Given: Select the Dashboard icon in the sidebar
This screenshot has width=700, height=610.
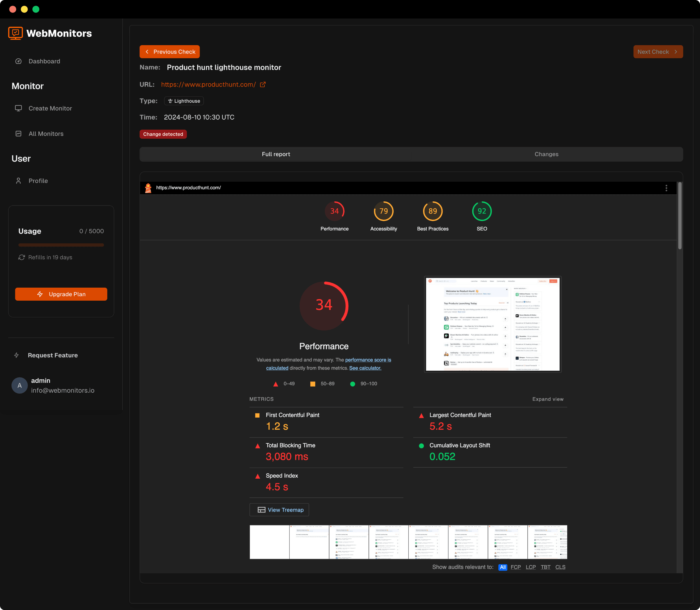Looking at the screenshot, I should pyautogui.click(x=19, y=61).
